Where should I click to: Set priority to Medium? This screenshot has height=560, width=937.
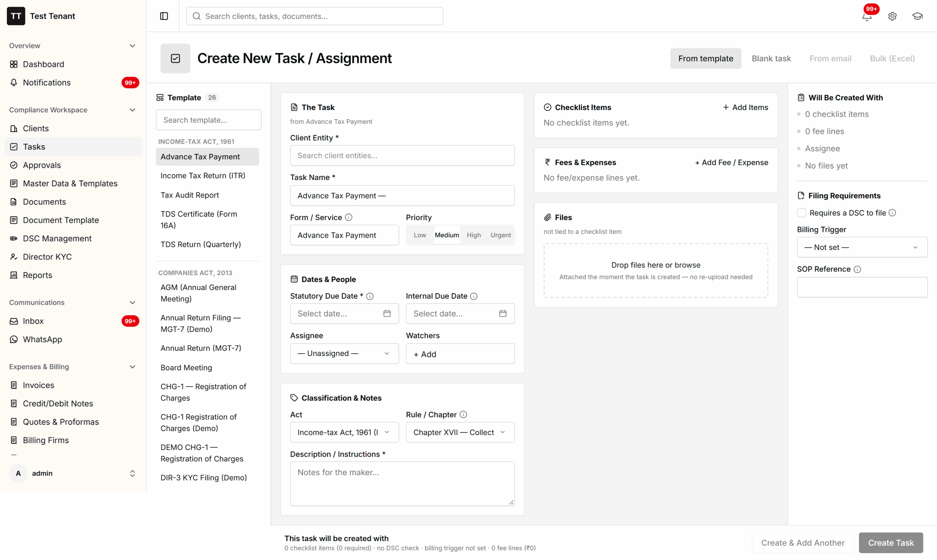(447, 235)
